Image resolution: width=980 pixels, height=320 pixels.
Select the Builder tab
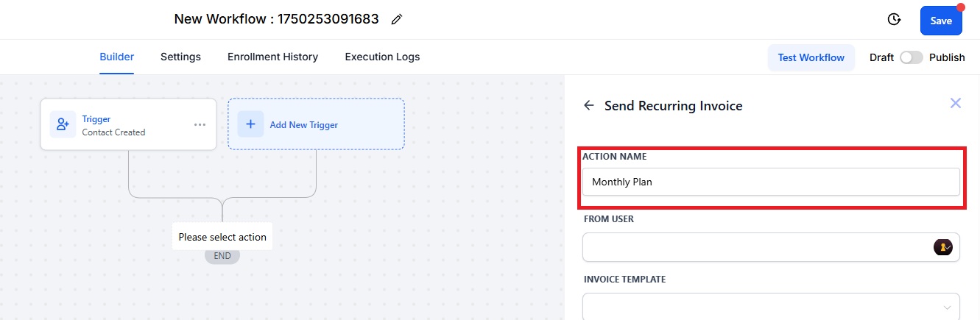coord(117,57)
